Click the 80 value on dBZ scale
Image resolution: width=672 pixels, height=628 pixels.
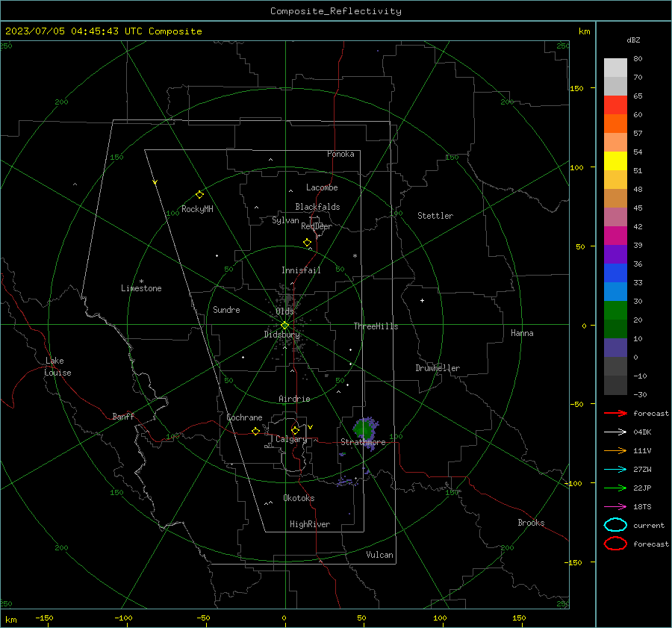click(x=638, y=59)
